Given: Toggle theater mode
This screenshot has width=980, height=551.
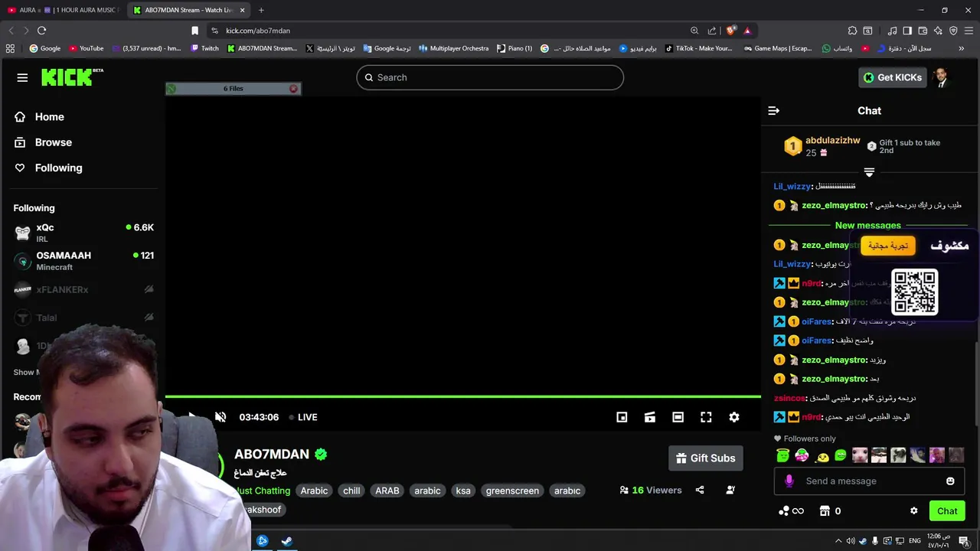Looking at the screenshot, I should 678,417.
